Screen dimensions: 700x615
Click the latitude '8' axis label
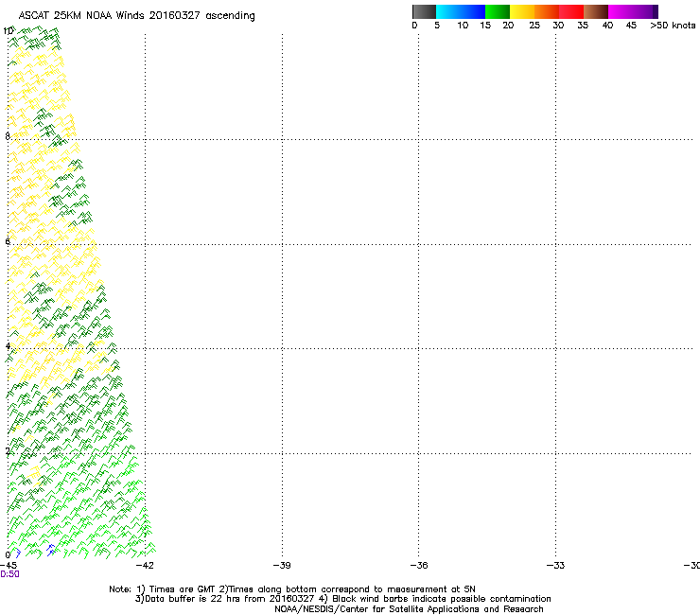point(8,136)
